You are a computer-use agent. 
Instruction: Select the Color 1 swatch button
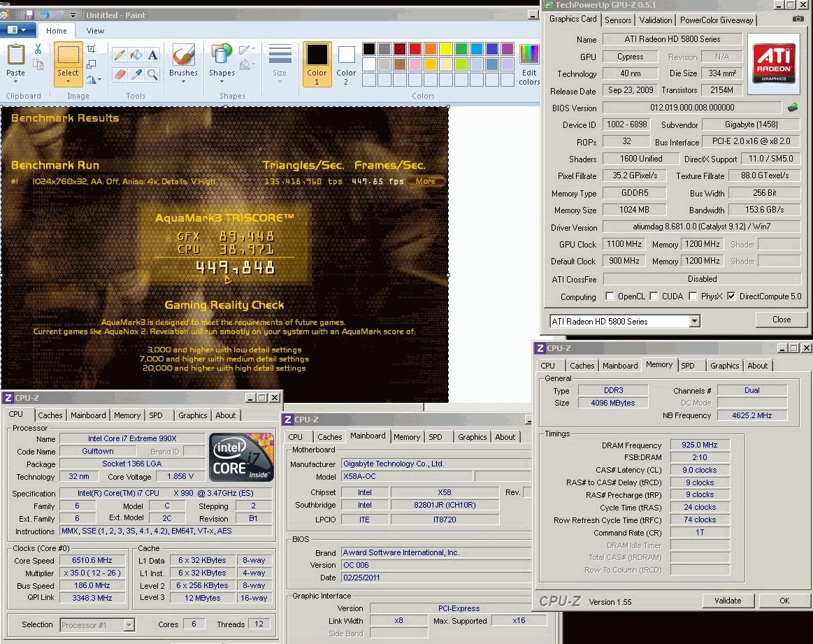click(317, 64)
